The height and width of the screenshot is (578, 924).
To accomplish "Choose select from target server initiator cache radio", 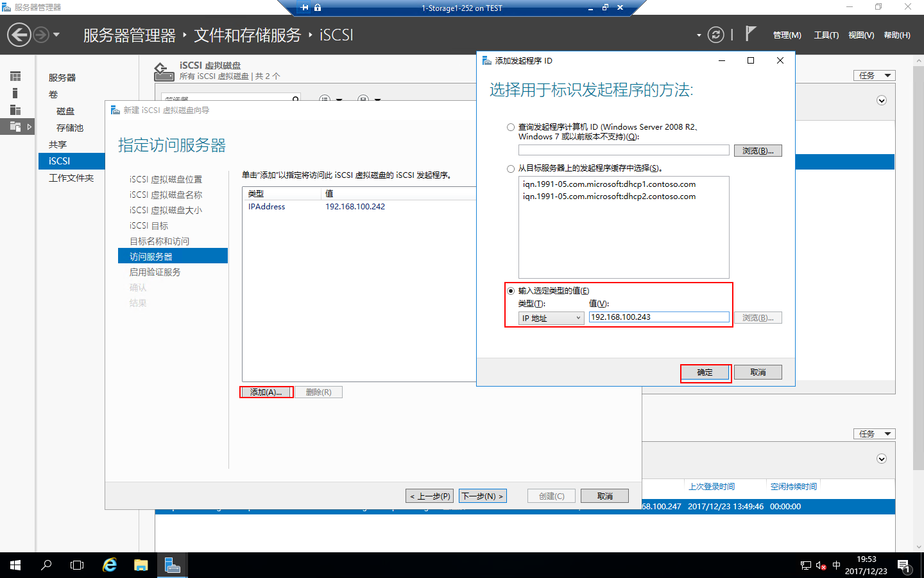I will [511, 169].
